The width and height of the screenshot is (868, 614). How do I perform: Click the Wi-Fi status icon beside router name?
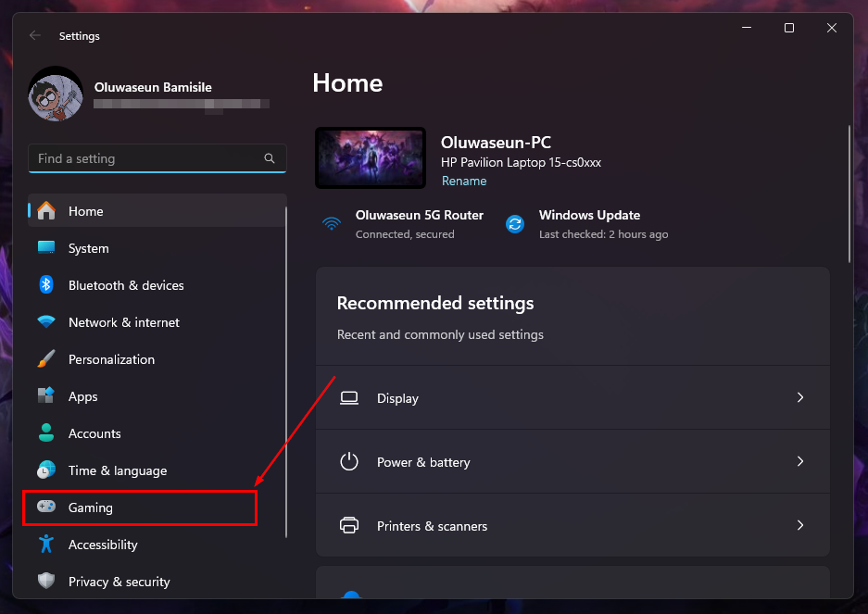[x=332, y=224]
